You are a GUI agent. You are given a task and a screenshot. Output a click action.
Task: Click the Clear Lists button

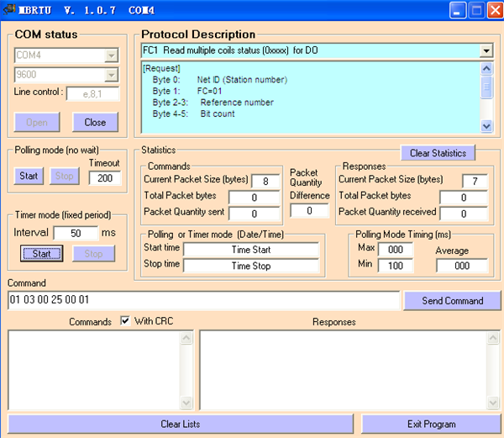[x=181, y=424]
